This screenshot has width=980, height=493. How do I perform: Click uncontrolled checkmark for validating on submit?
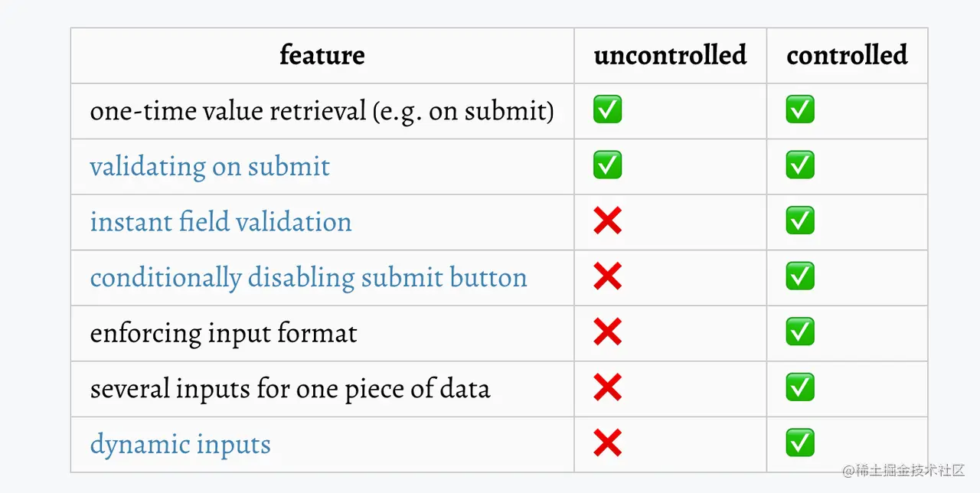607,165
